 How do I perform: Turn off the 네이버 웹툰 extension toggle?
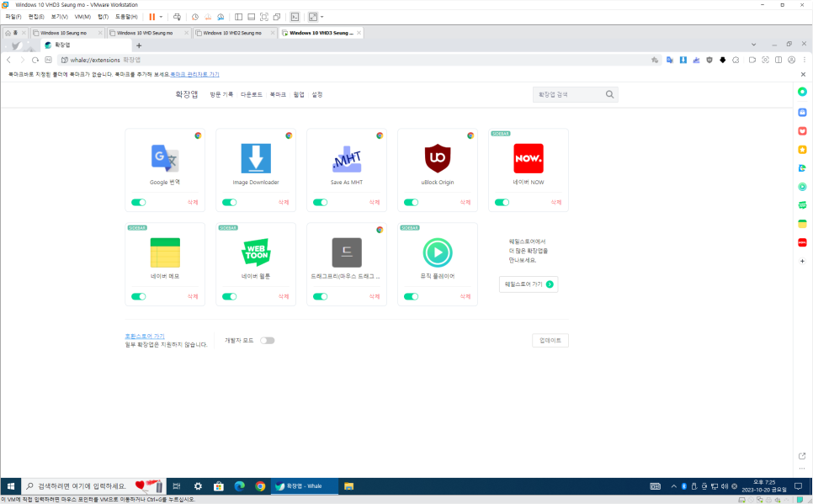point(229,296)
